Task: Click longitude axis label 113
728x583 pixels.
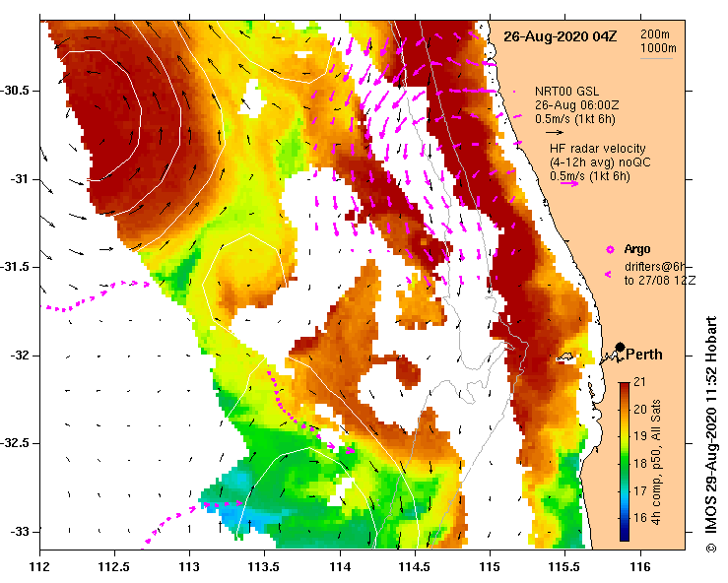Action: 189,567
